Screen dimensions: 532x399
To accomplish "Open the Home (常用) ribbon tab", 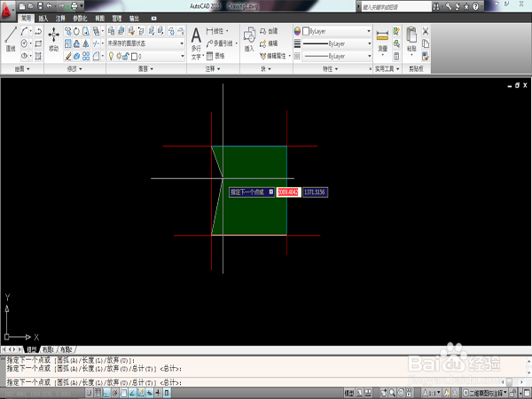I will 26,19.
